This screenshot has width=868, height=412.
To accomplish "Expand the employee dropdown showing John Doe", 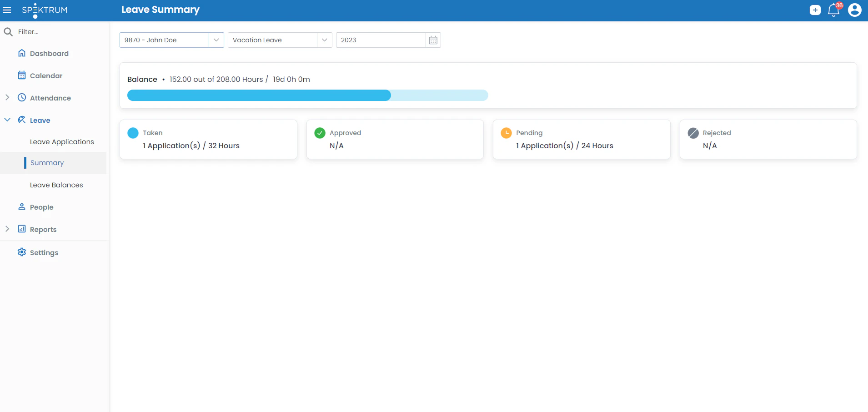I will tap(216, 40).
